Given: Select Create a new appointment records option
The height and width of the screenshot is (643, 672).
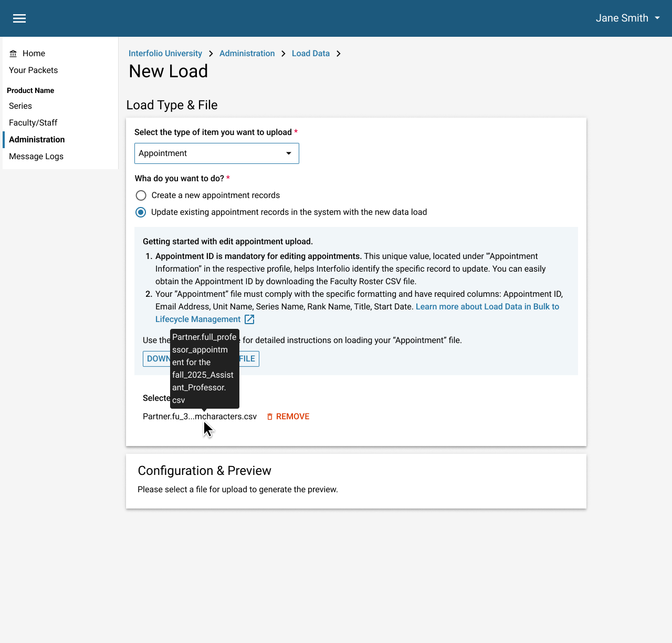Looking at the screenshot, I should point(141,195).
